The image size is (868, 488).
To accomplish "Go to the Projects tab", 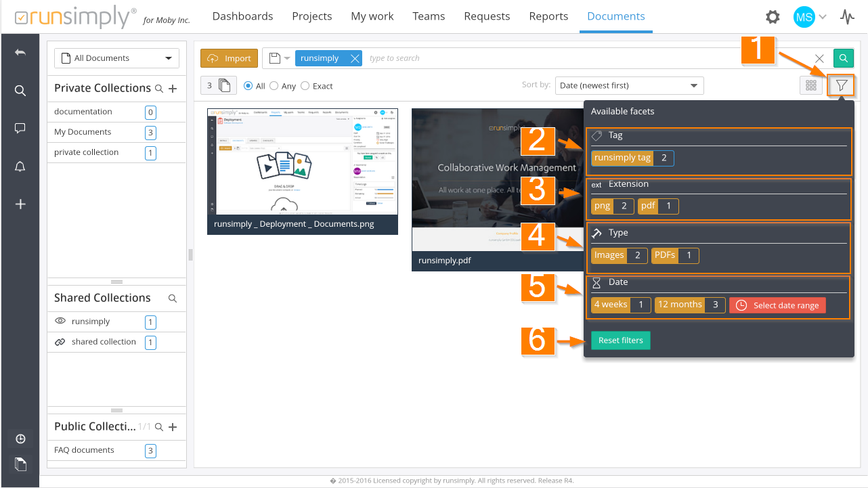I will coord(312,16).
